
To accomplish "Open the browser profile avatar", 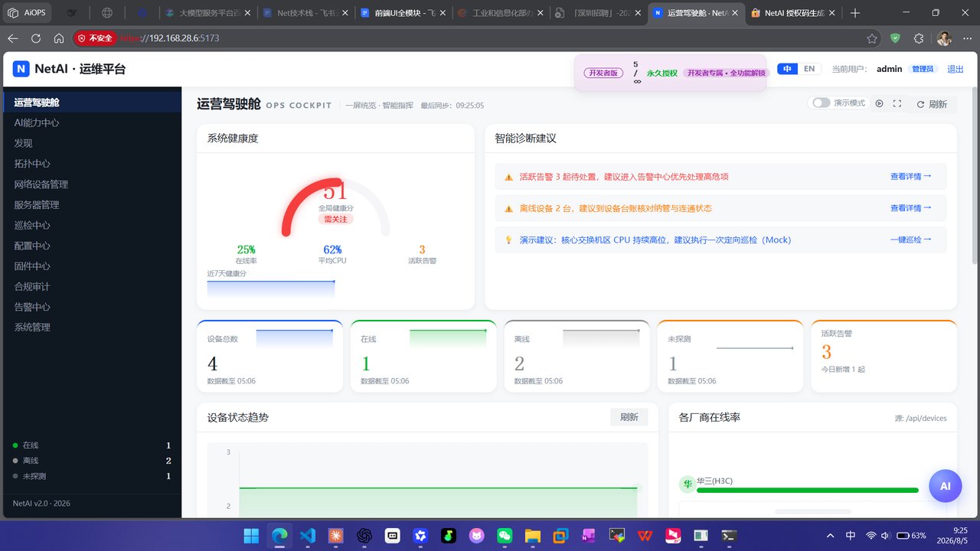I will pos(945,38).
